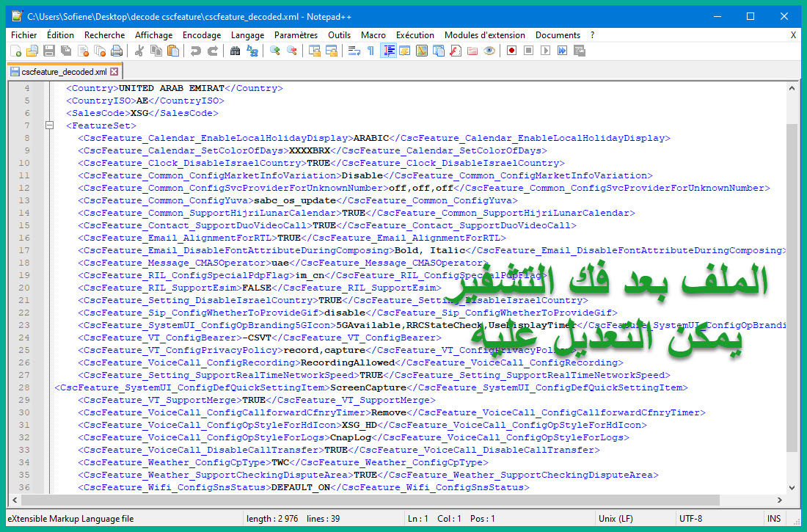This screenshot has width=807, height=532.
Task: Click the Unix (LF) status bar field
Action: (x=615, y=519)
